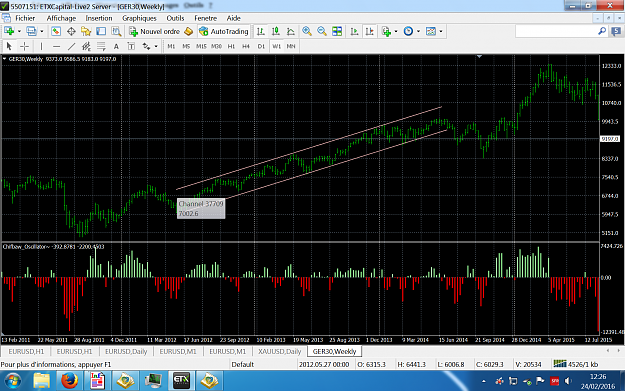The height and width of the screenshot is (391, 625).
Task: Switch to the EURUSD,Daily chart tab
Action: tap(126, 352)
